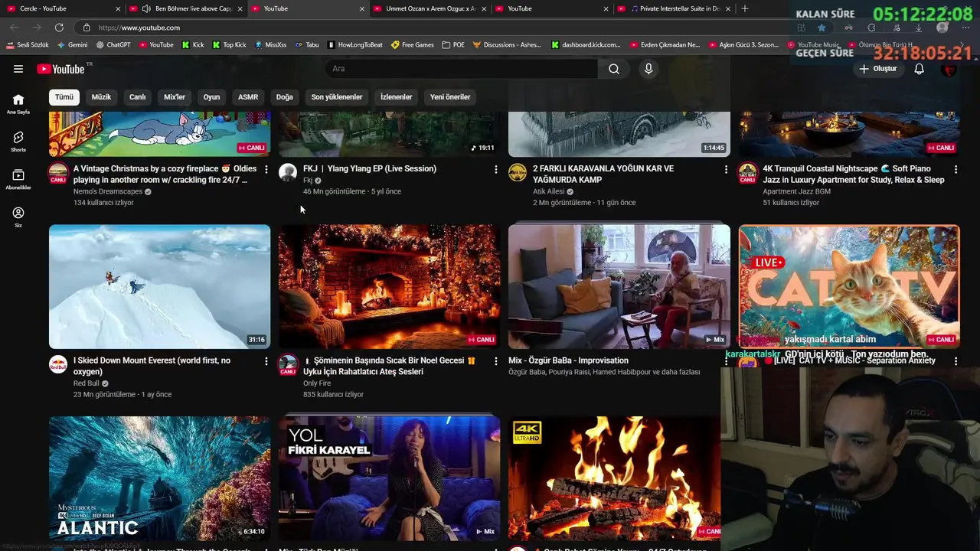The width and height of the screenshot is (980, 551).
Task: Open options menu for FKJ Ylang Ylang video
Action: [x=495, y=169]
